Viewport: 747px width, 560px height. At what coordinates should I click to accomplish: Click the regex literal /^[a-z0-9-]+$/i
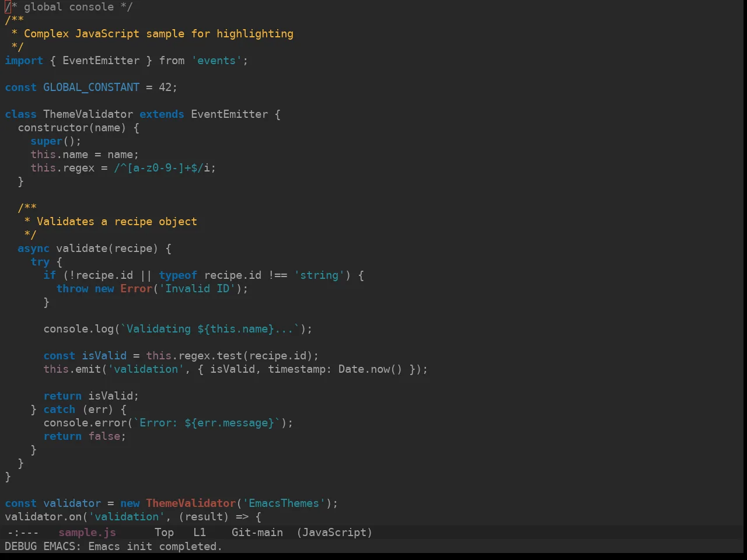point(162,168)
